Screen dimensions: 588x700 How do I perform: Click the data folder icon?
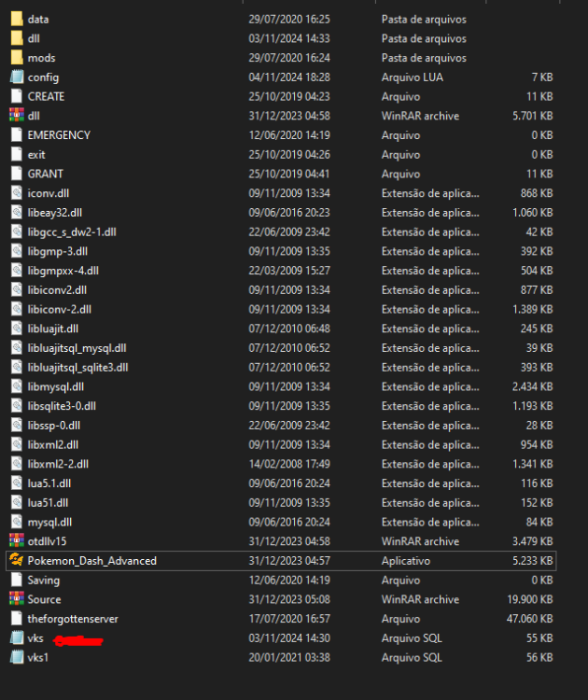[x=17, y=20]
